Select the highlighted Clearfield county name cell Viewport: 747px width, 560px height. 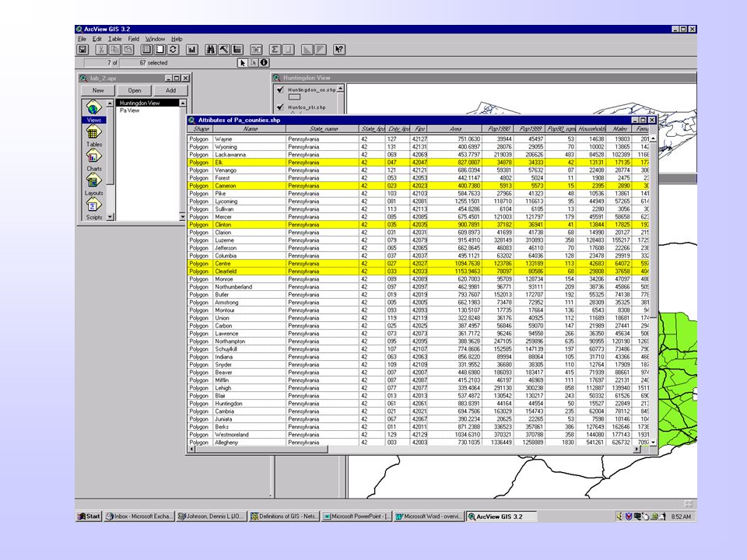click(x=249, y=271)
